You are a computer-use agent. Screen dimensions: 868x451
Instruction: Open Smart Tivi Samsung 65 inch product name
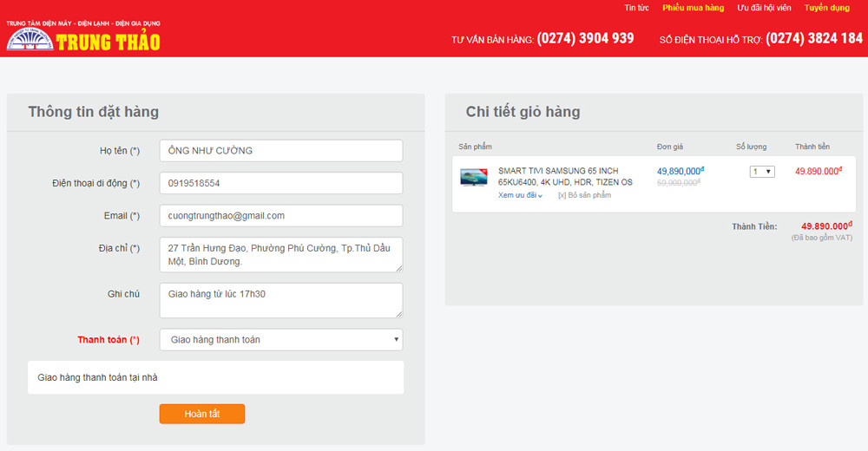565,177
